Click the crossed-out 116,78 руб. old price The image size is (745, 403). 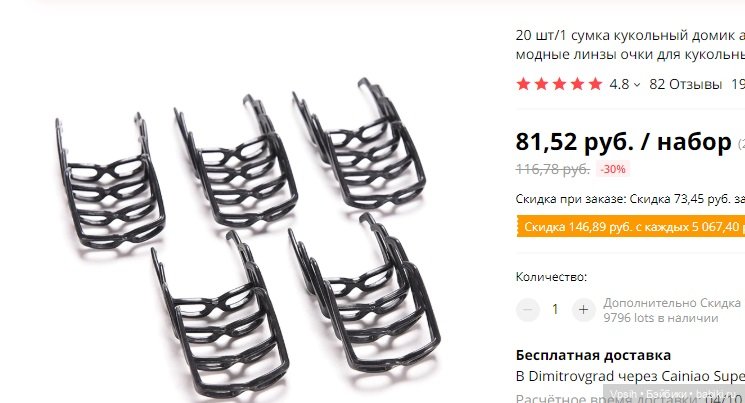click(553, 169)
